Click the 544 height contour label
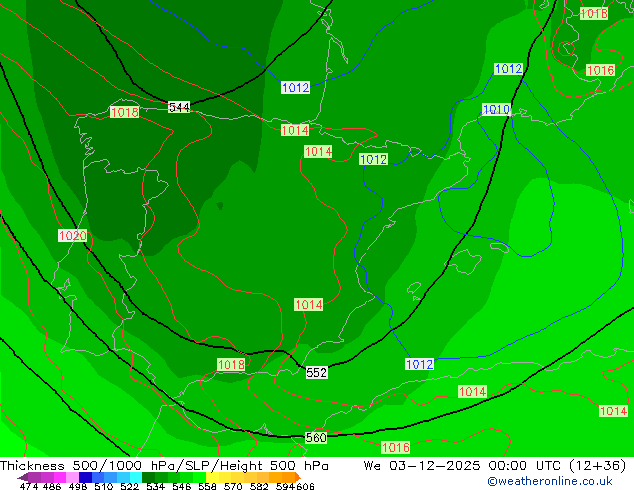Image resolution: width=634 pixels, height=490 pixels. [179, 107]
